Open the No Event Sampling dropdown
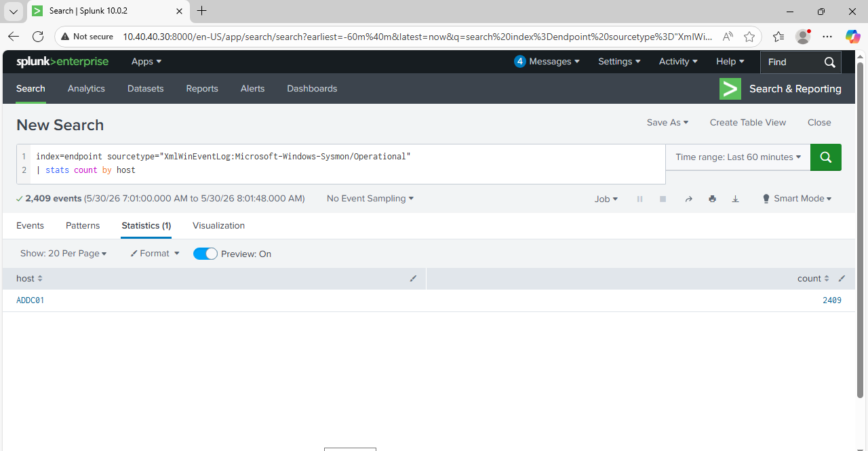The width and height of the screenshot is (868, 451). pyautogui.click(x=370, y=199)
